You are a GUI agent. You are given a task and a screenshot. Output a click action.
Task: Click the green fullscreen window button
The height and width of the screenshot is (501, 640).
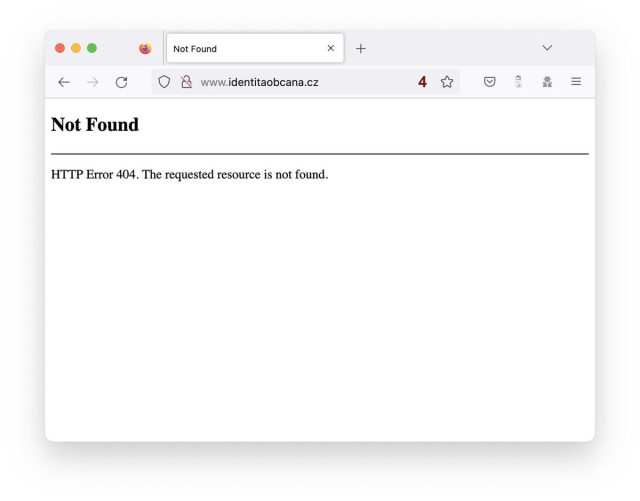92,48
